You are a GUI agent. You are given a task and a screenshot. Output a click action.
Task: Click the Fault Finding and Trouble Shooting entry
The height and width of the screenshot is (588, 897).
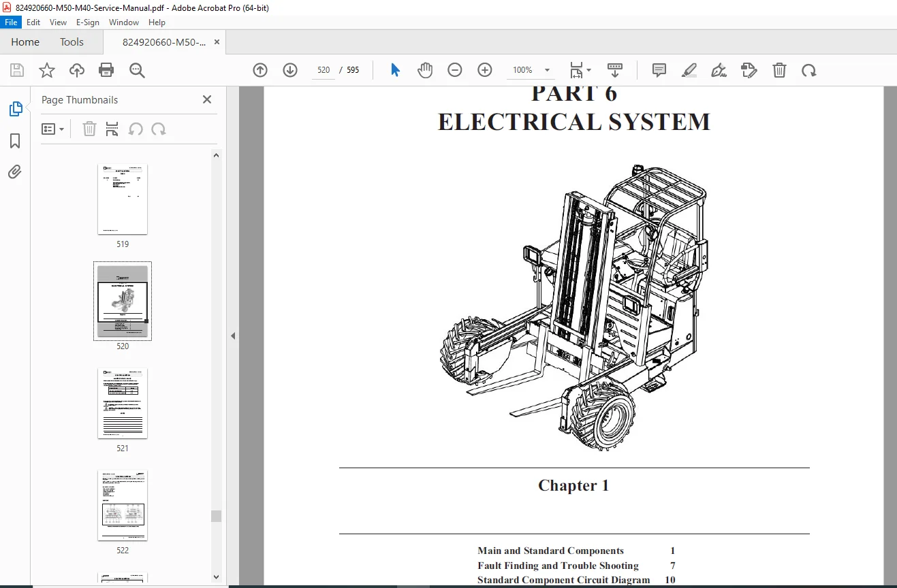point(558,566)
